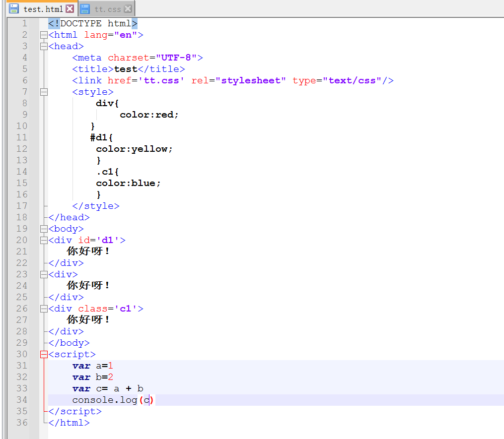Click the "text/css" type value
Image resolution: width=504 pixels, height=439 pixels.
pos(352,80)
